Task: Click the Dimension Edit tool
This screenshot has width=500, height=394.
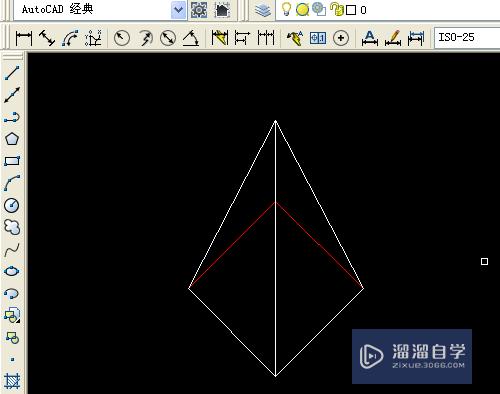Action: [x=370, y=38]
